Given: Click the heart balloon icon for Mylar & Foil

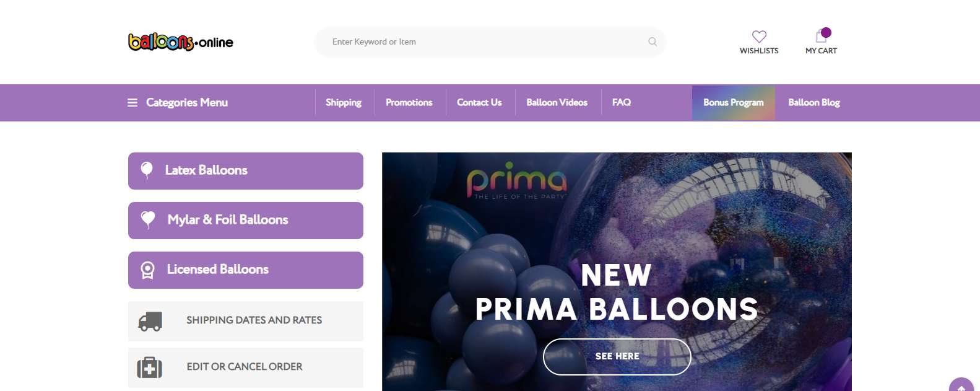Looking at the screenshot, I should tap(148, 220).
